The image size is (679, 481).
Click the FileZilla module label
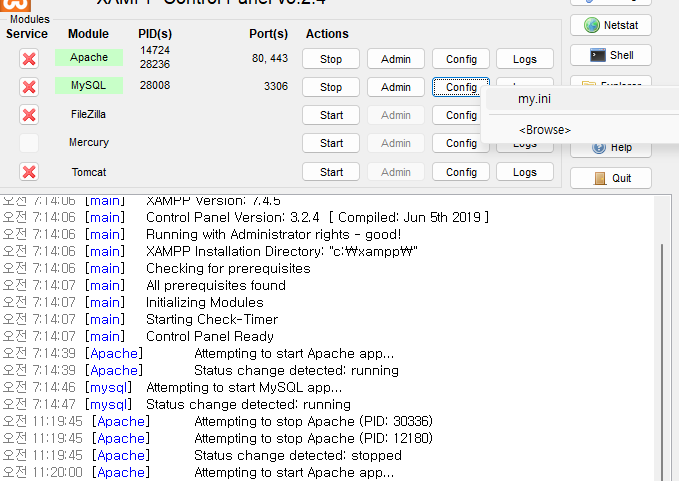[x=88, y=114]
